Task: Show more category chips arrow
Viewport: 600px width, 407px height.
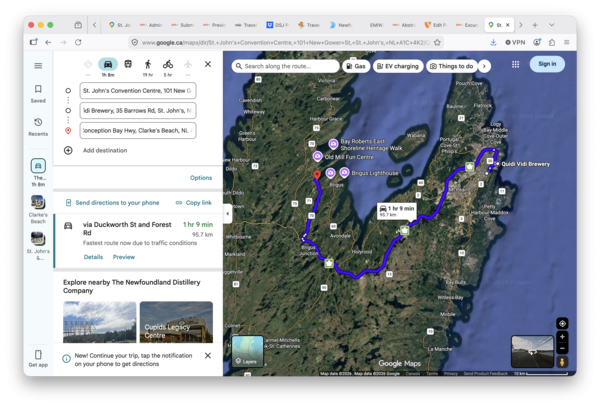Action: (484, 66)
